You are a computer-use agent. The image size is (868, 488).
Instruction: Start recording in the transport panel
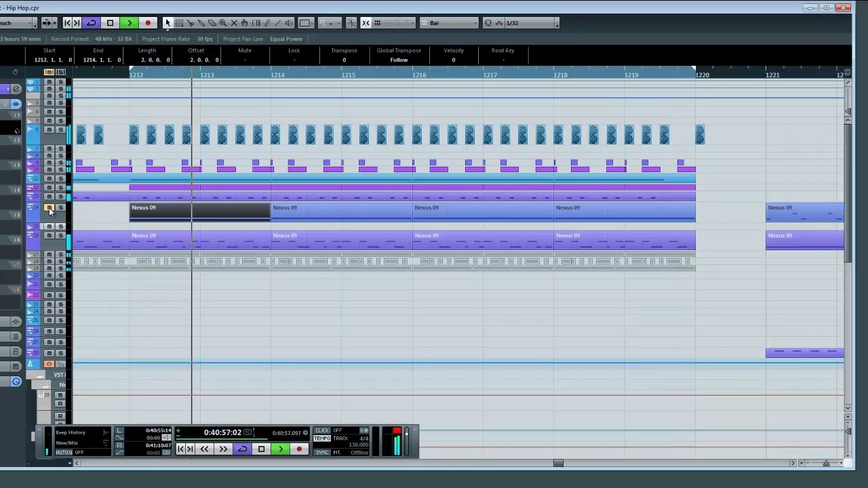pyautogui.click(x=299, y=449)
